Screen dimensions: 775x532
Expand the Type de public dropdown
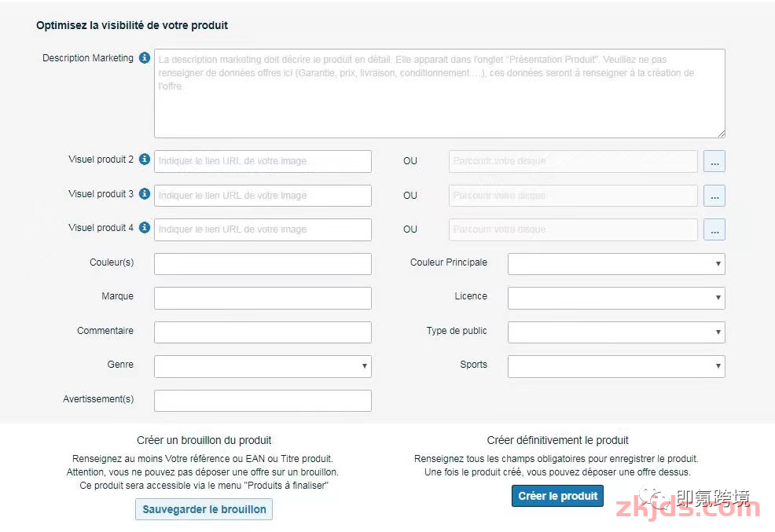616,332
